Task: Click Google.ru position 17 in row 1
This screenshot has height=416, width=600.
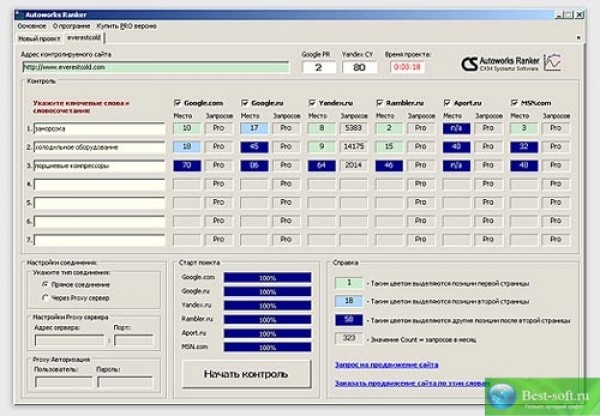Action: tap(254, 128)
